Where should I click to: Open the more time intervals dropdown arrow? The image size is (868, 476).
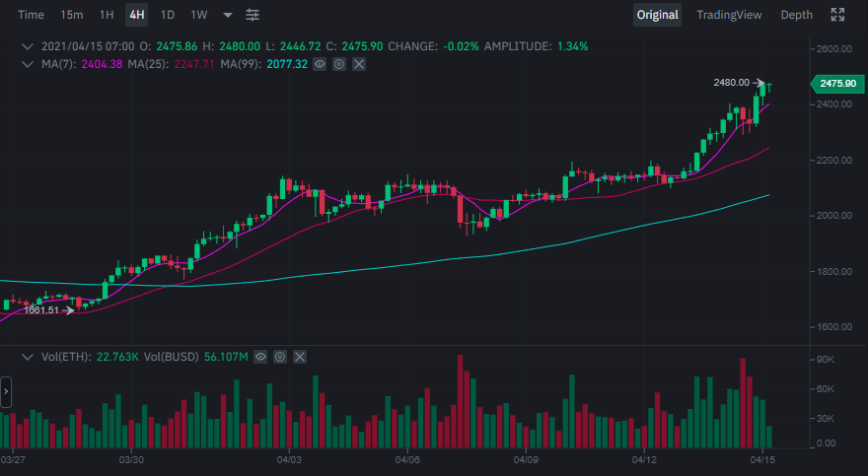pyautogui.click(x=228, y=15)
